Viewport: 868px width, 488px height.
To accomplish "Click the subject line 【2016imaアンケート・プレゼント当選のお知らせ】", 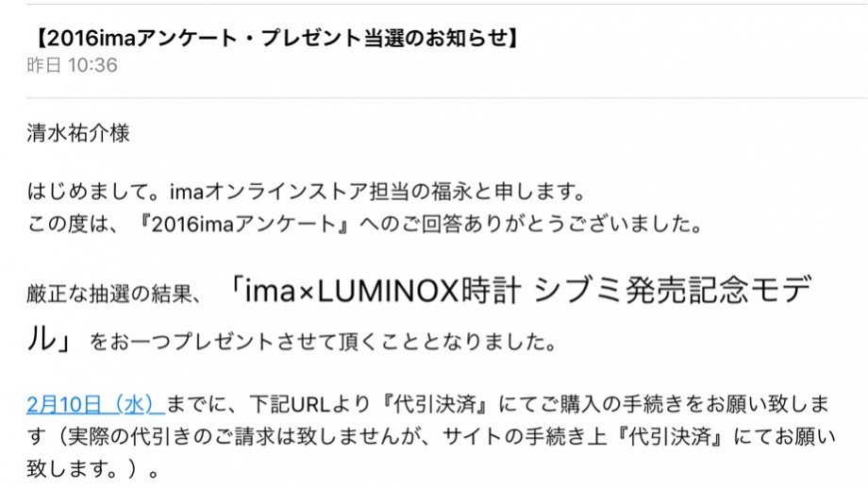I will [276, 38].
